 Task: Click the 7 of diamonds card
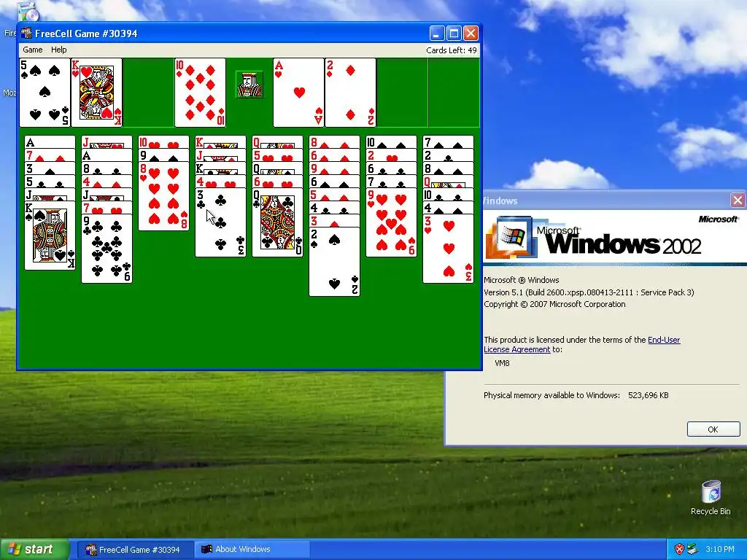click(50, 155)
